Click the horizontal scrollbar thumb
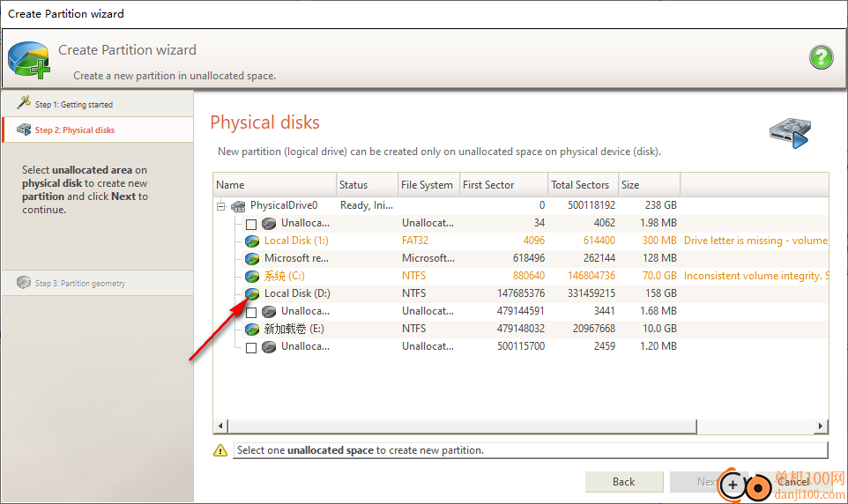 463,426
